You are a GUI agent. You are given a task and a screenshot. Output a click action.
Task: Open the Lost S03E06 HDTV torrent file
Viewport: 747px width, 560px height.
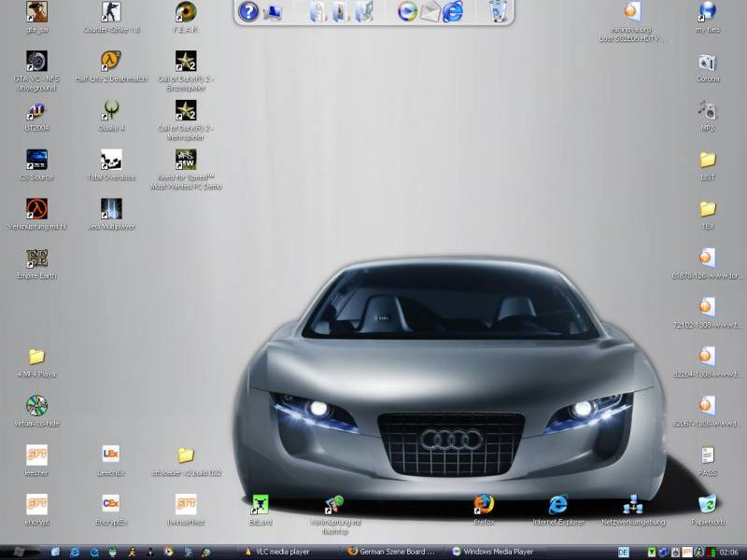(633, 12)
